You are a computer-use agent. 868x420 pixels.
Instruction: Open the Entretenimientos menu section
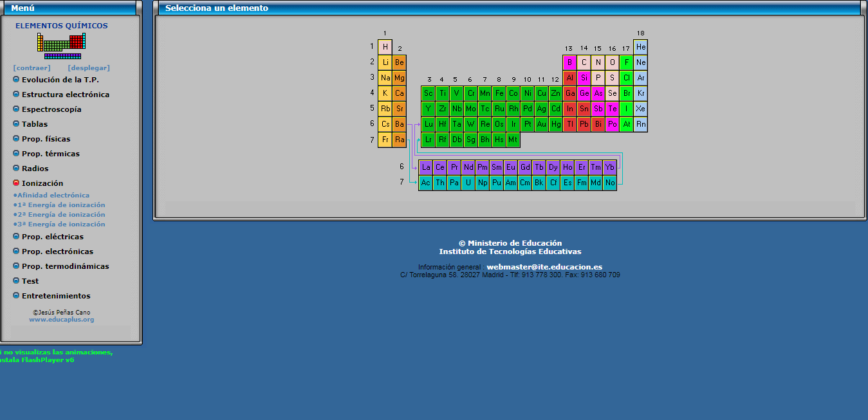click(x=56, y=296)
